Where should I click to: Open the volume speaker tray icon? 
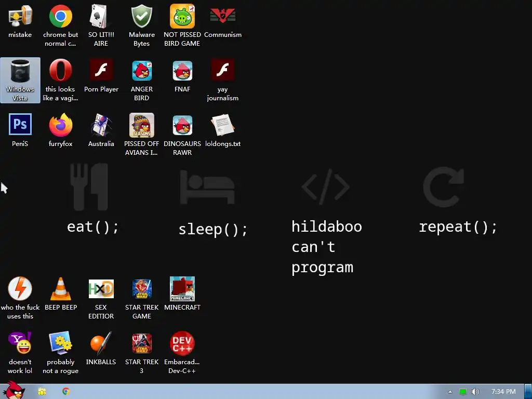point(475,392)
